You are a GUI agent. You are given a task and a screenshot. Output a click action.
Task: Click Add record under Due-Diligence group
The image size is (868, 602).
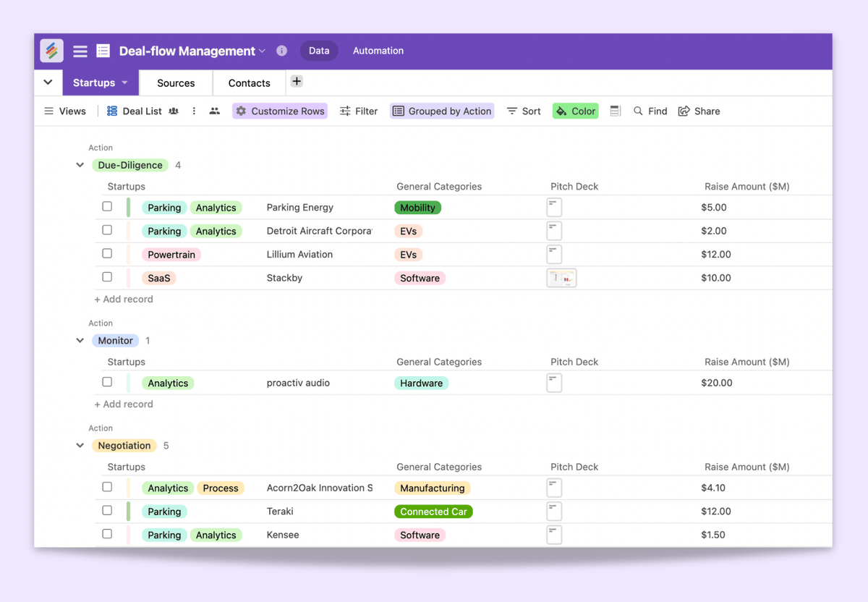[123, 299]
